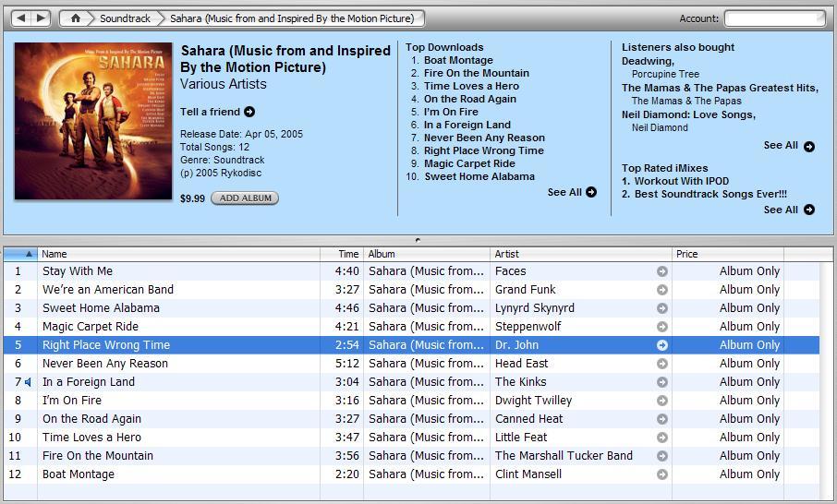Click the speaker icon on track 7

(x=28, y=382)
